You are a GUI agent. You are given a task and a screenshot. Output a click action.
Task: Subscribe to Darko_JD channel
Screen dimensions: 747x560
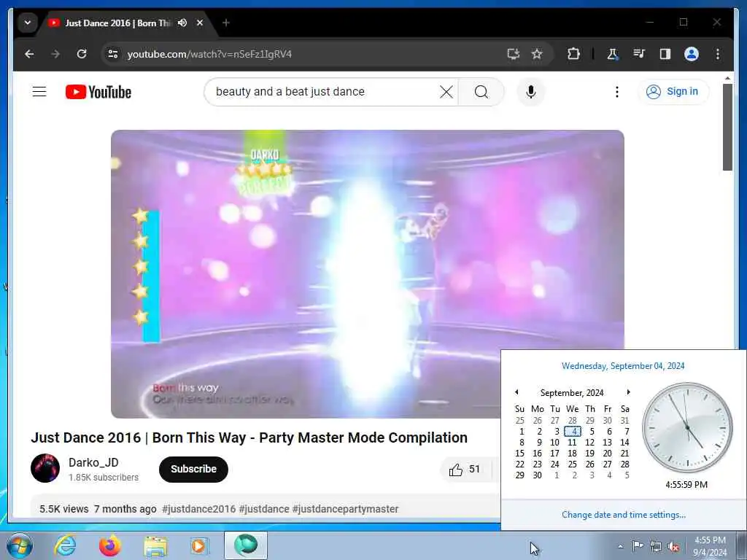coord(193,469)
